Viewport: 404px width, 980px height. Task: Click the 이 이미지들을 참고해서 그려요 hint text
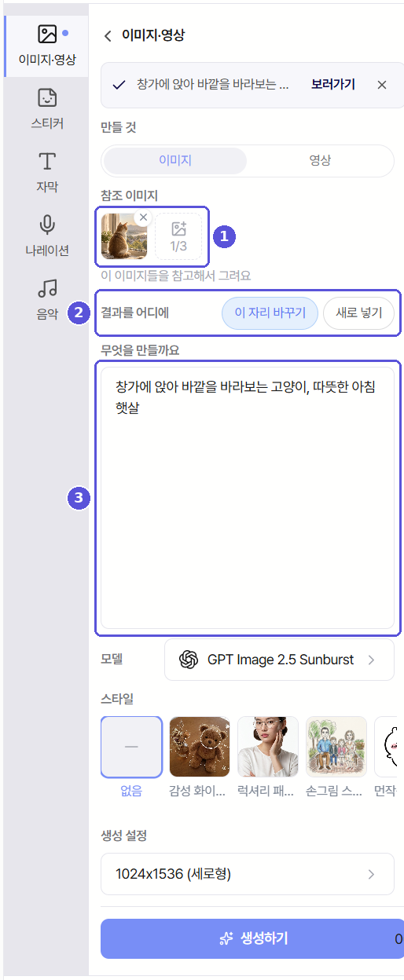click(176, 276)
